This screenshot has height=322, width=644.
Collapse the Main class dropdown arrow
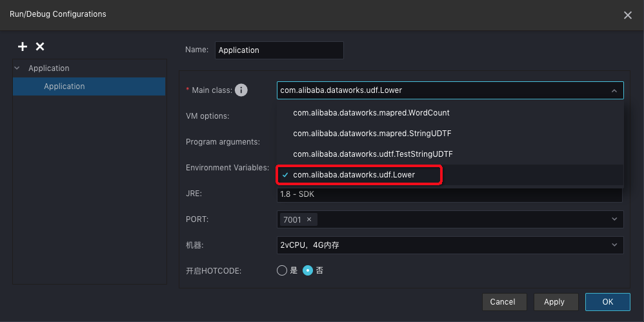coord(614,91)
